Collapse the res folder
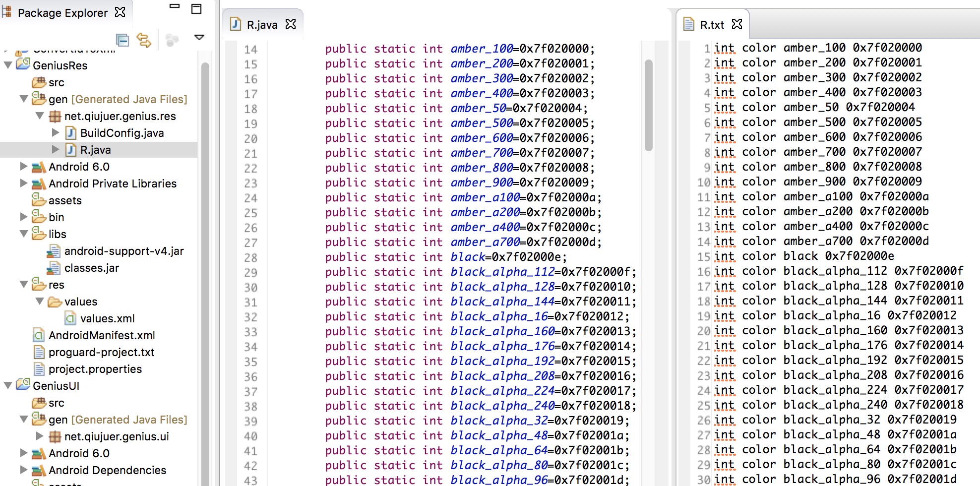 tap(24, 285)
